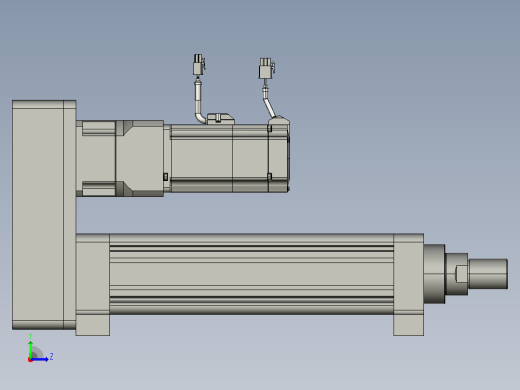
Task: Select the gearbox adapter between housing and motor
Action: 120,158
